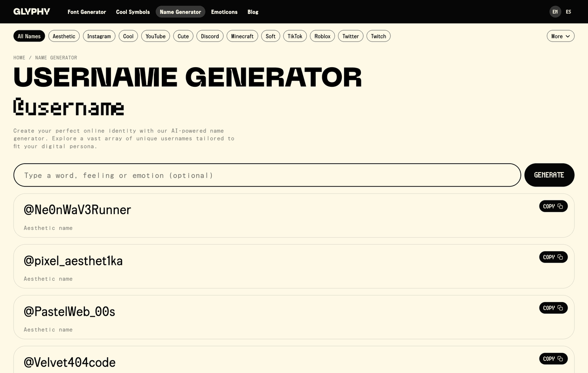Click the pixelated @username preview text
The image size is (588, 373).
tap(69, 107)
